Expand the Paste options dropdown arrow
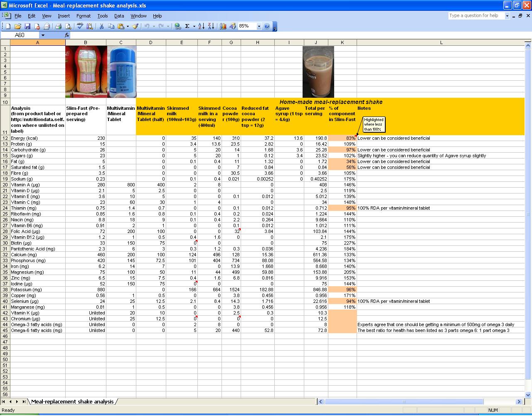The image size is (532, 416). [128, 26]
